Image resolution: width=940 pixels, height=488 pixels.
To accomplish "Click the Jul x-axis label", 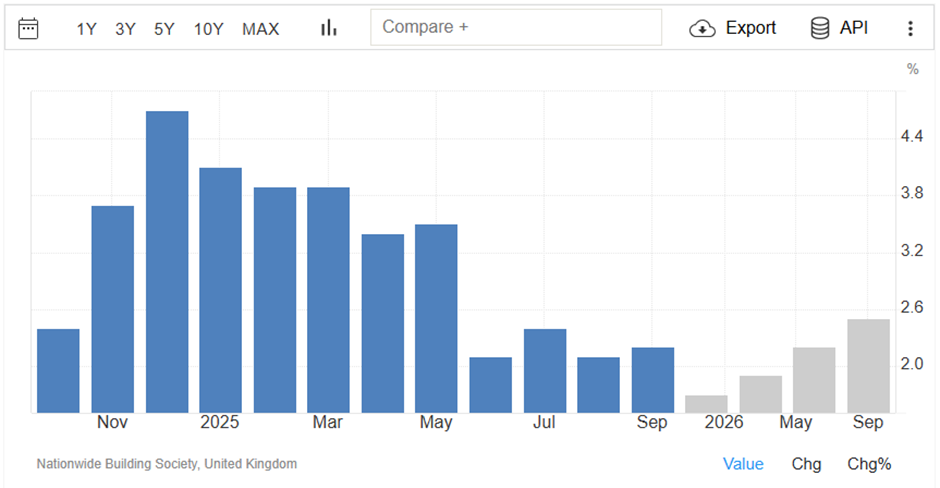I will (x=544, y=422).
